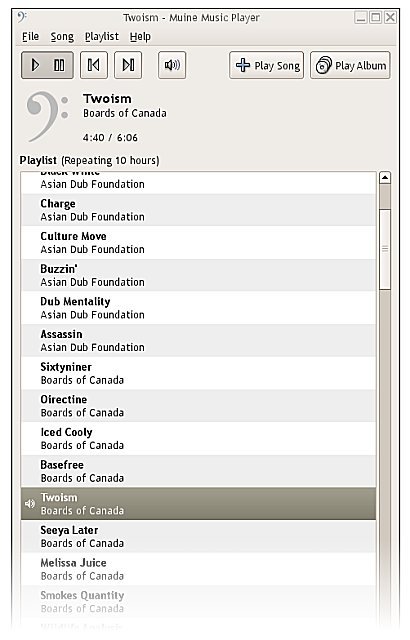The height and width of the screenshot is (640, 410).
Task: Skip to the previous track
Action: pyautogui.click(x=94, y=65)
